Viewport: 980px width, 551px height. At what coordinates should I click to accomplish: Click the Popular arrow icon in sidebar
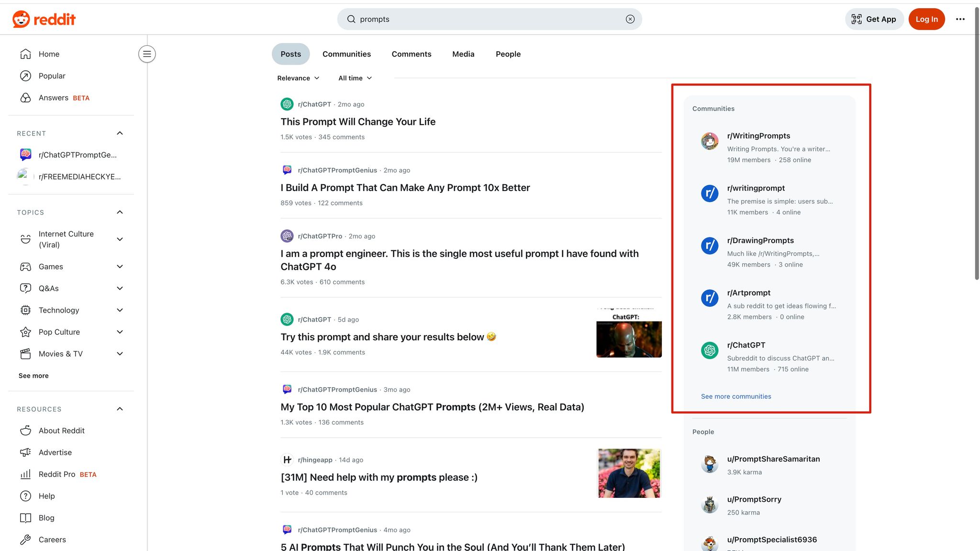[x=25, y=76]
